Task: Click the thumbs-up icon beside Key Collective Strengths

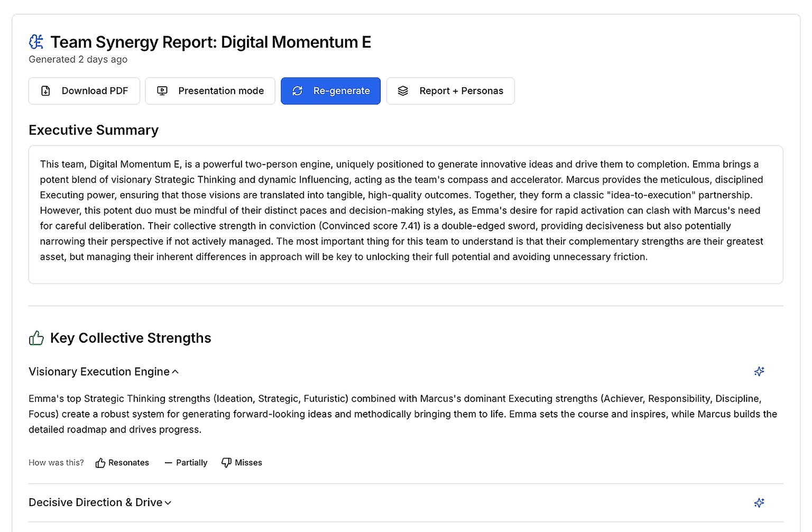Action: (x=36, y=338)
